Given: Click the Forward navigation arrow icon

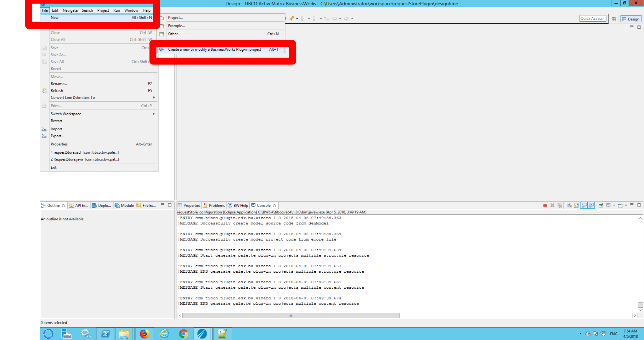Looking at the screenshot, I should coord(346,19).
